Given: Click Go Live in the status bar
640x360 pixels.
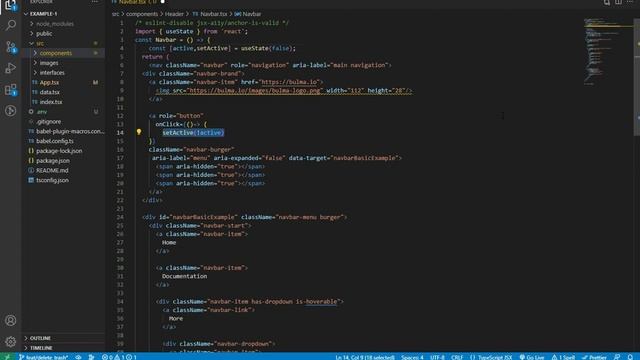Looking at the screenshot, I should point(532,357).
